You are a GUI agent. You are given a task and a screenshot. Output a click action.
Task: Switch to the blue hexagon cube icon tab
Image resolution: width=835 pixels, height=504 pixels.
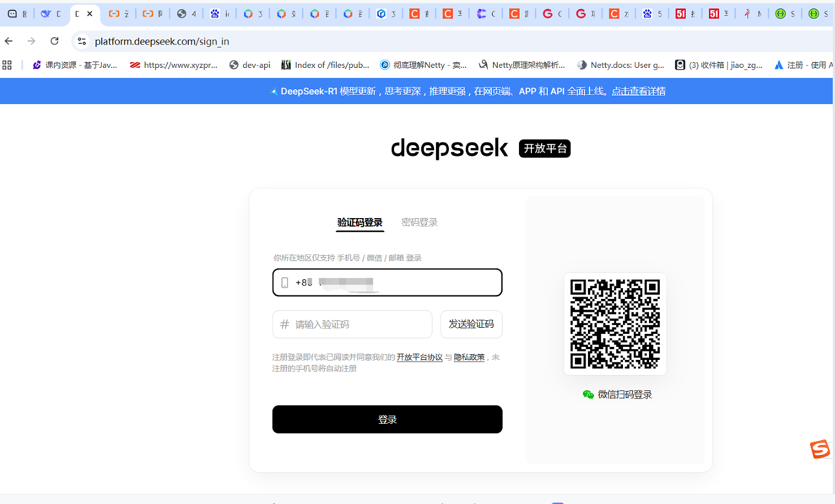(387, 14)
